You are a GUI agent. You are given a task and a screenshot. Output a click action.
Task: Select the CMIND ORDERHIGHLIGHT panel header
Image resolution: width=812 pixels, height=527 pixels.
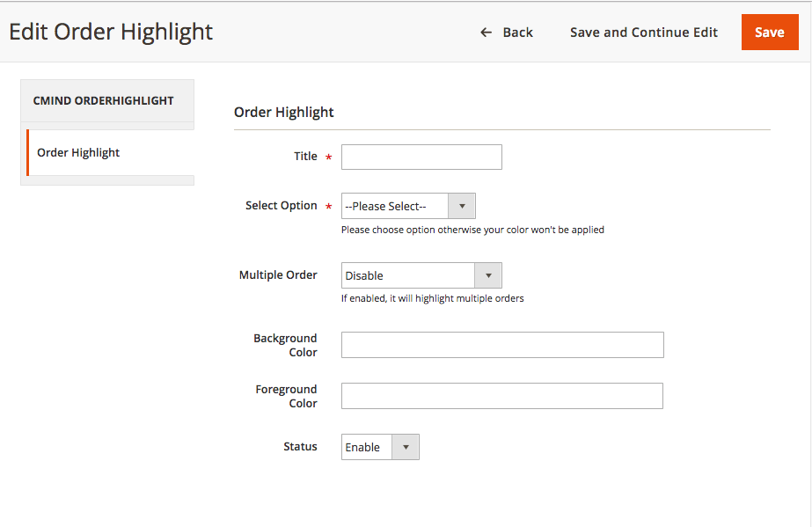104,100
